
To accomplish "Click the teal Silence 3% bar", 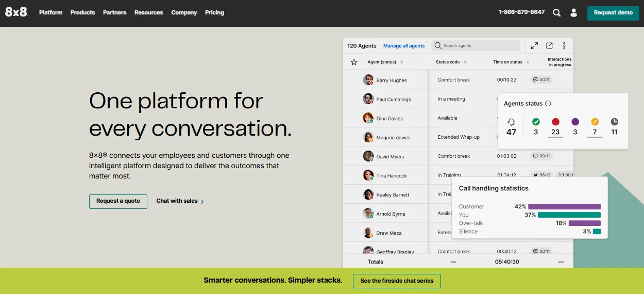I will pyautogui.click(x=597, y=231).
